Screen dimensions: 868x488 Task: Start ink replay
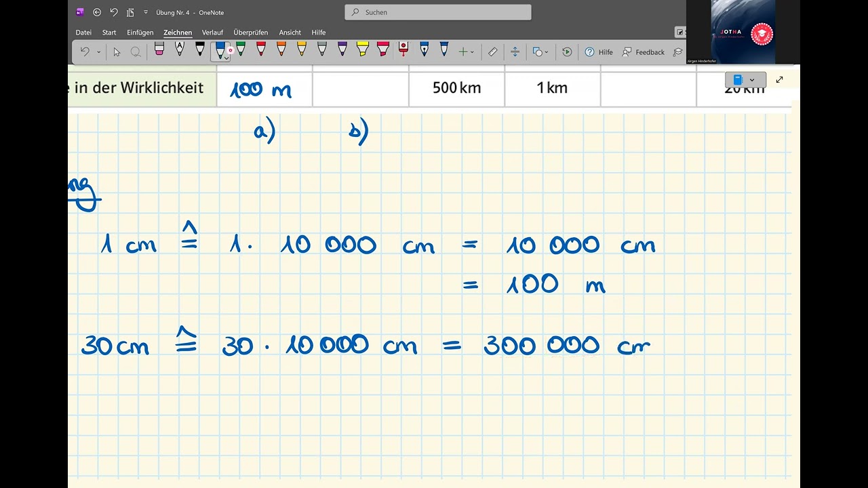tap(567, 52)
